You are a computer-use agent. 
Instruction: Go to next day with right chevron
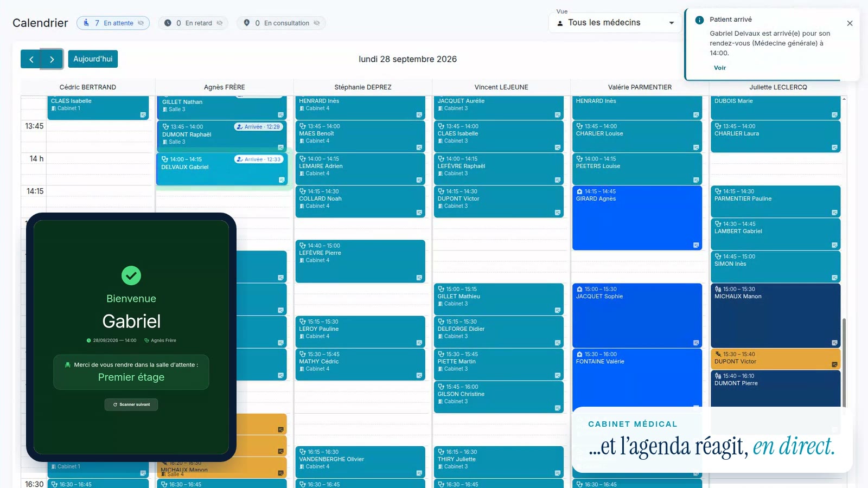coord(52,59)
